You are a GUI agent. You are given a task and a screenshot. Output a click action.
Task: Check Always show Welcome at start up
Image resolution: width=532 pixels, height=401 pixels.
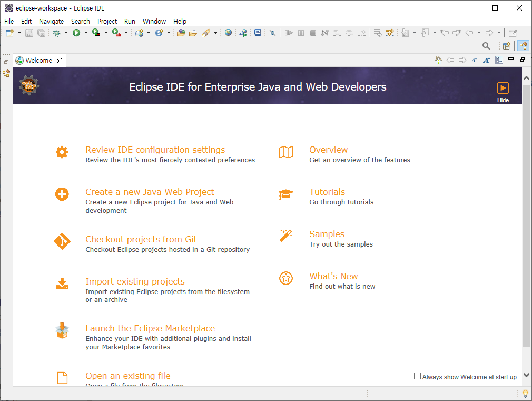click(417, 376)
